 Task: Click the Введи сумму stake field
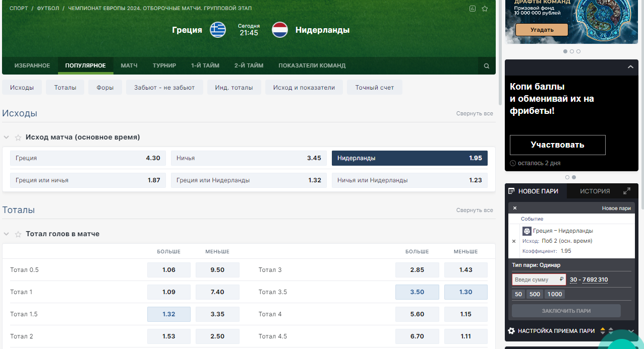[539, 280]
